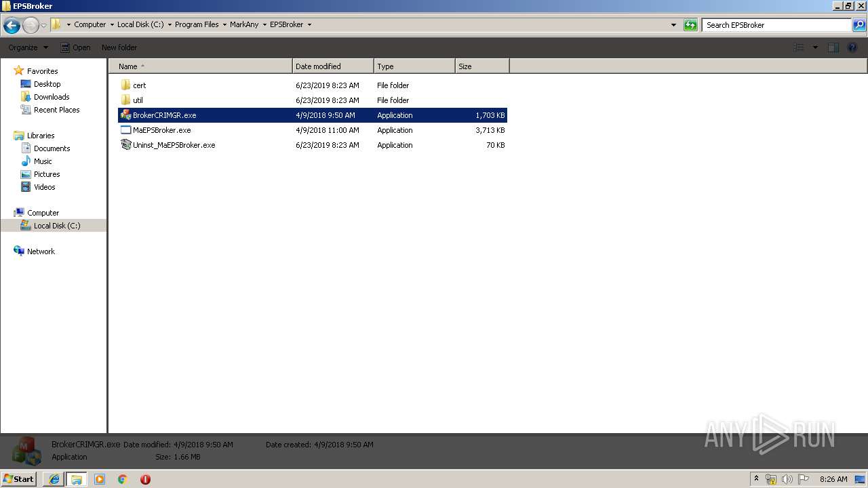Change your view icon button

point(799,47)
